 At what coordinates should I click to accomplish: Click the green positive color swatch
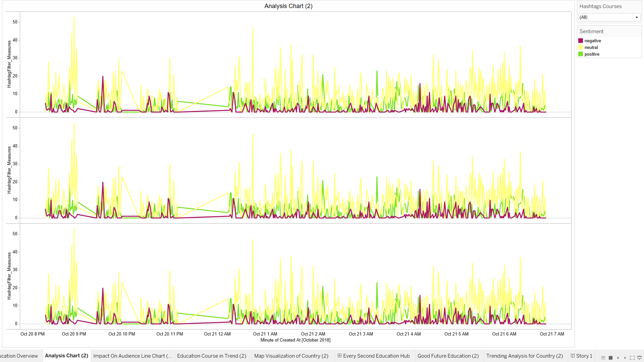[x=581, y=54]
